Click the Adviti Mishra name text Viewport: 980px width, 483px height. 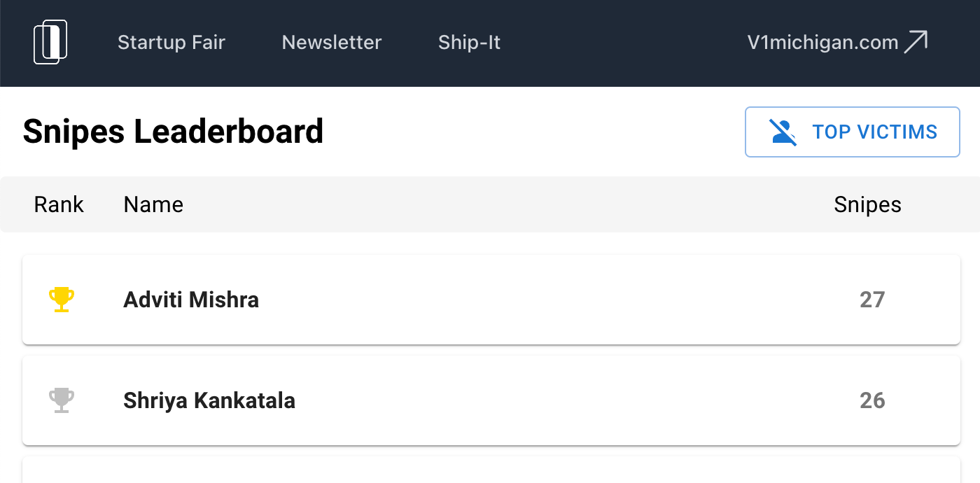191,300
